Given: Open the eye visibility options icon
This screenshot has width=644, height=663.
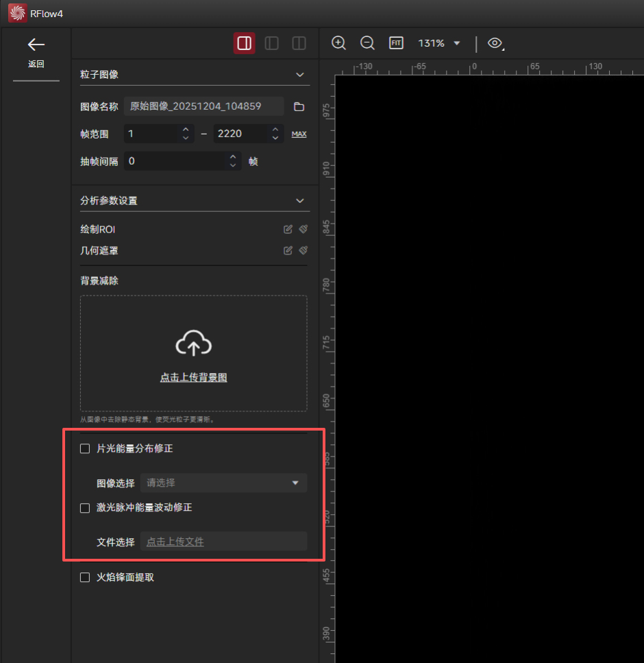Looking at the screenshot, I should [495, 43].
